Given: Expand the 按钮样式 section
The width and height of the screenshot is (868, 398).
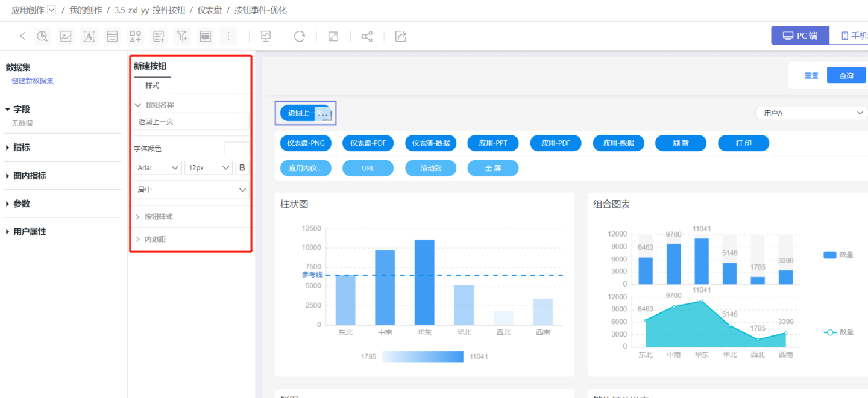Looking at the screenshot, I should coord(159,216).
